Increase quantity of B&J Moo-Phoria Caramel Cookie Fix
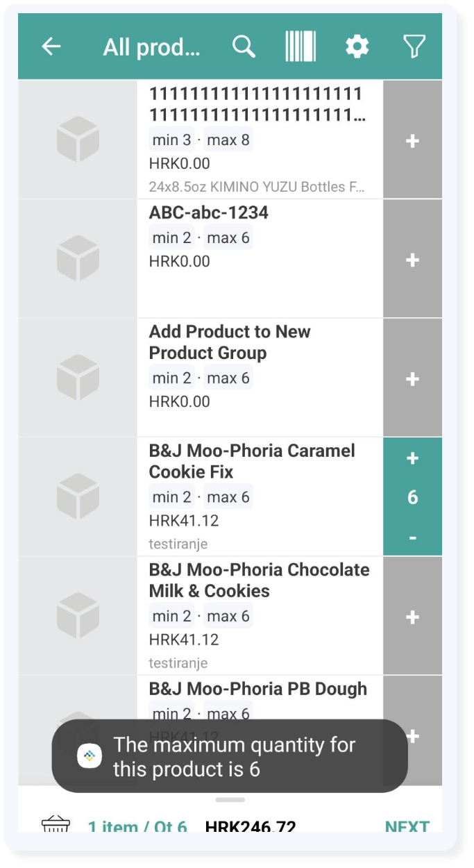Screen dimensions: 474x868 pos(412,458)
